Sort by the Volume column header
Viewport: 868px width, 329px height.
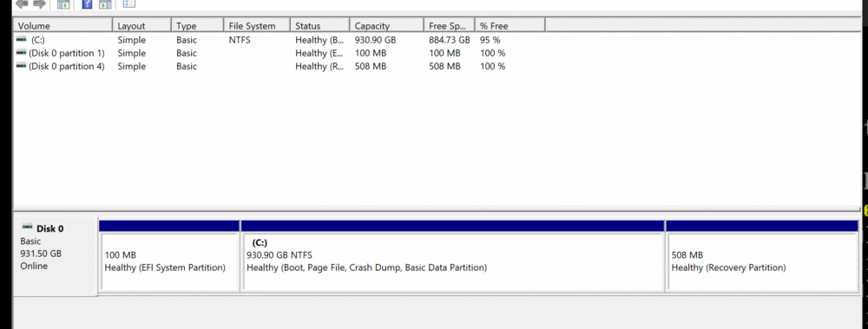point(62,25)
